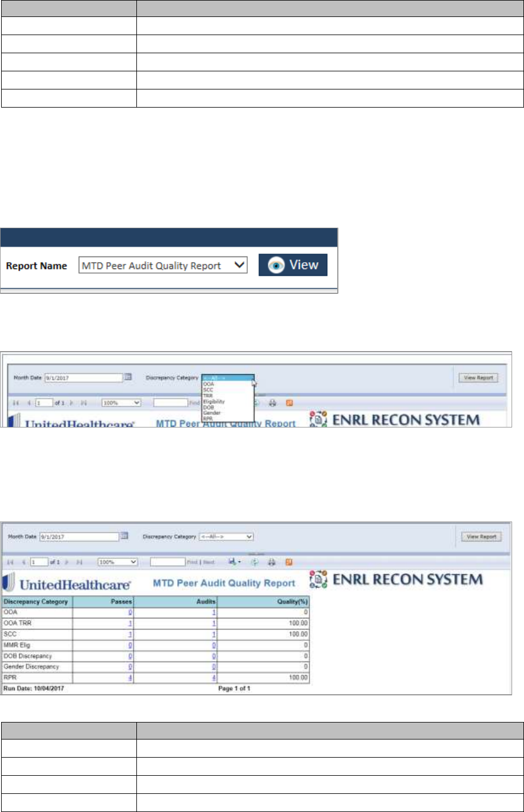Open Passes value link in MMR Elig row
The image size is (524, 812).
pos(130,645)
